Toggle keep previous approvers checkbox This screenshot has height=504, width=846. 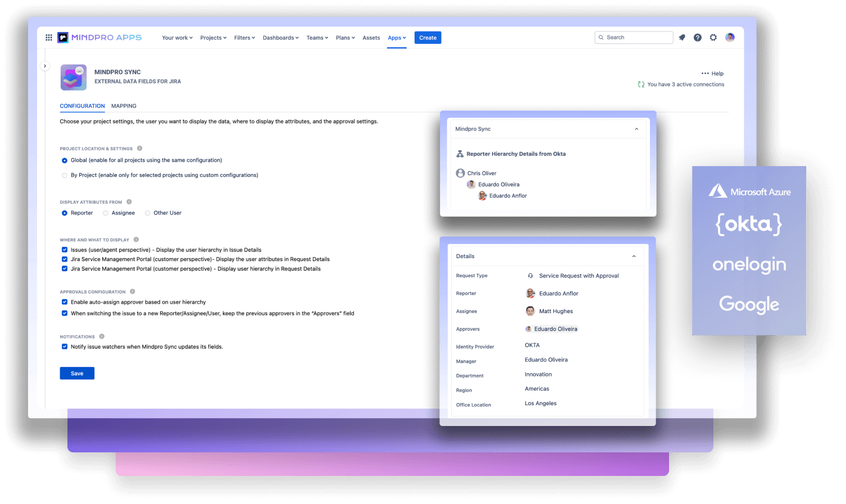click(65, 313)
